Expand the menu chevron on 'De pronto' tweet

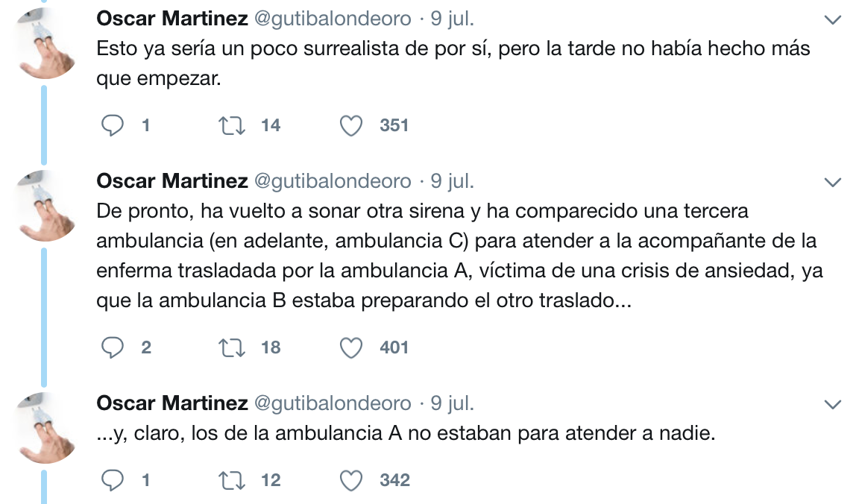832,182
